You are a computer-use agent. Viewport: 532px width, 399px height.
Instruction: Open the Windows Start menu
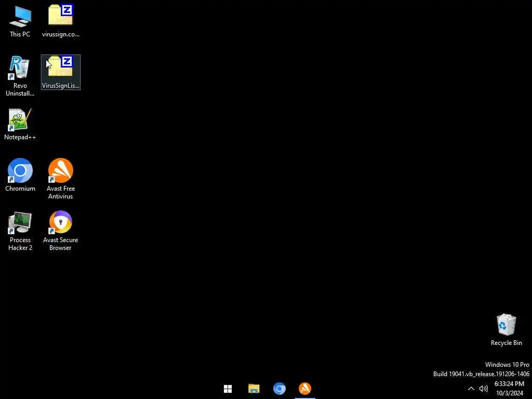click(x=228, y=389)
